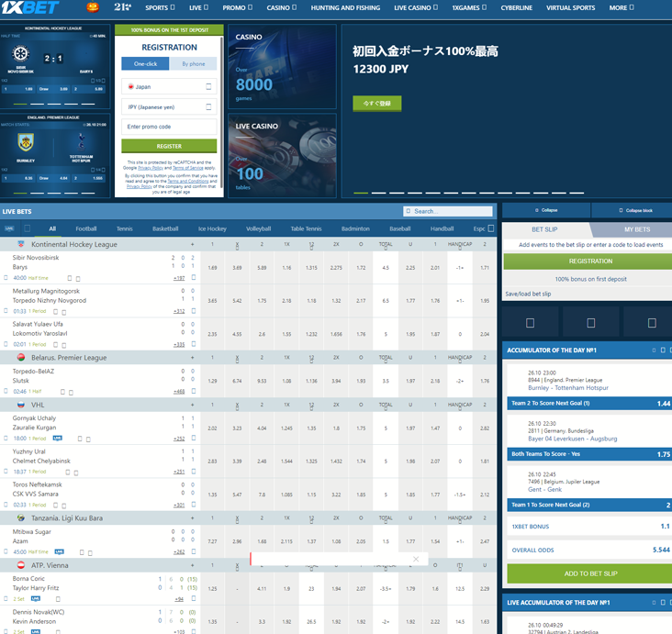Image resolution: width=672 pixels, height=634 pixels.
Task: Click middle icon button below Save/load bet slip
Action: 591,323
